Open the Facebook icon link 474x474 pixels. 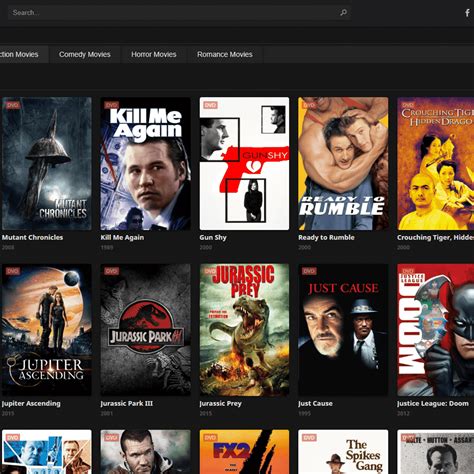[467, 13]
